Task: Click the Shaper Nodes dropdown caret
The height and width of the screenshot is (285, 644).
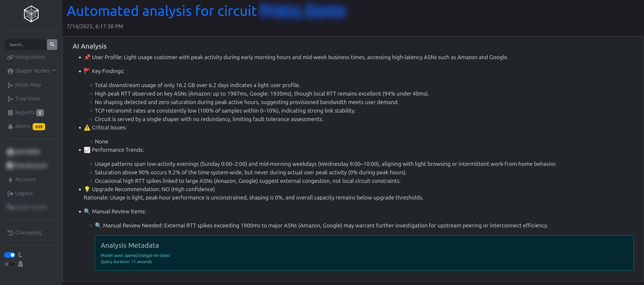Action: 54,71
